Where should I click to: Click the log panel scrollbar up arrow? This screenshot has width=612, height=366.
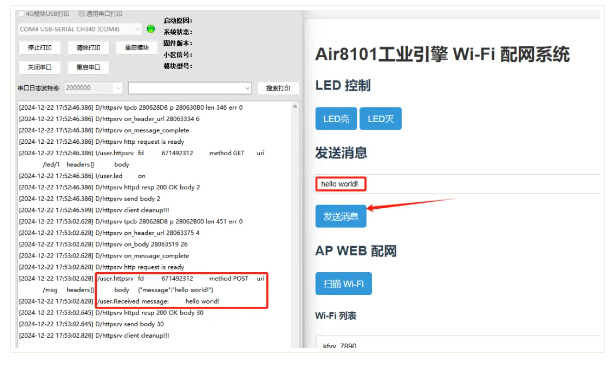click(x=295, y=106)
